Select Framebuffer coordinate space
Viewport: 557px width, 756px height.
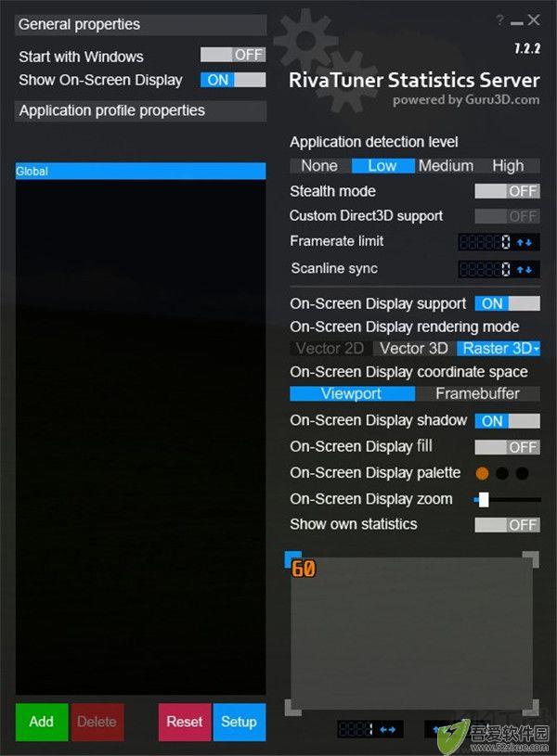point(477,393)
